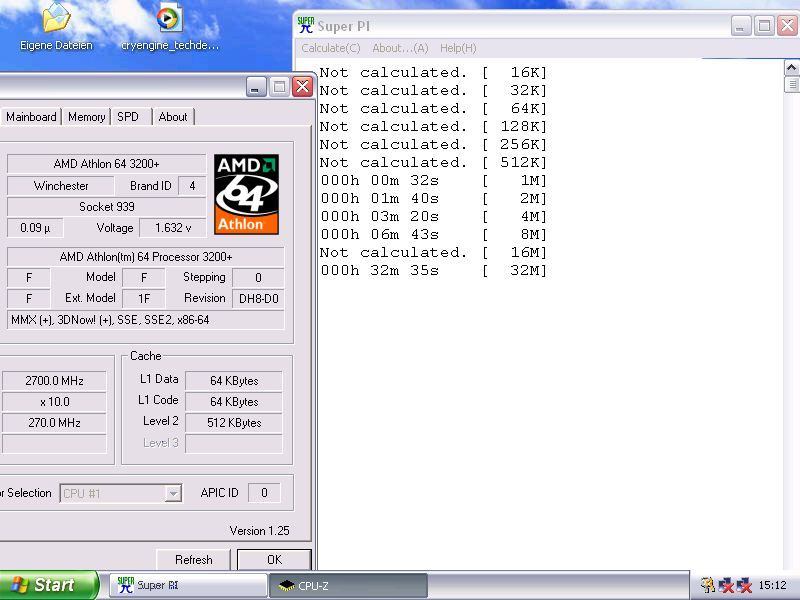Click the Not calculated 16K row
800x600 pixels.
click(434, 72)
